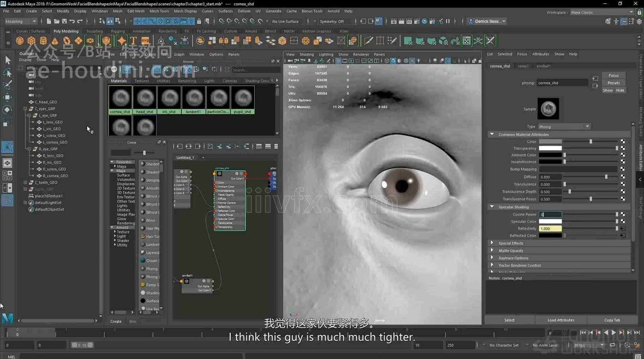
Task: Click the save scene icon
Action: pyautogui.click(x=64, y=21)
